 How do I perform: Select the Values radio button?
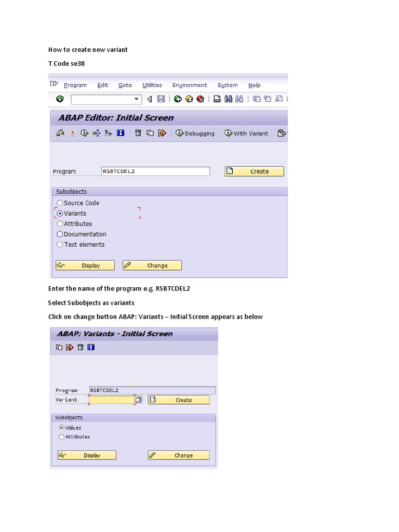[x=61, y=428]
